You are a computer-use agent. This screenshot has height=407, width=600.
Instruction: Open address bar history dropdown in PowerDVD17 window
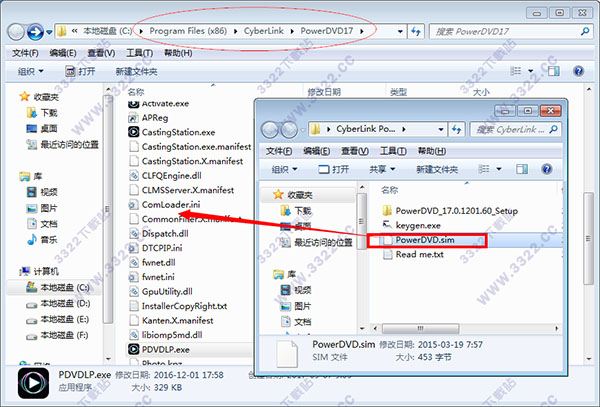coord(400,31)
